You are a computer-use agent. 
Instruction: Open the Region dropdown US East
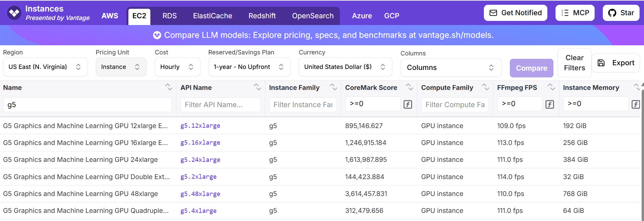(x=45, y=67)
